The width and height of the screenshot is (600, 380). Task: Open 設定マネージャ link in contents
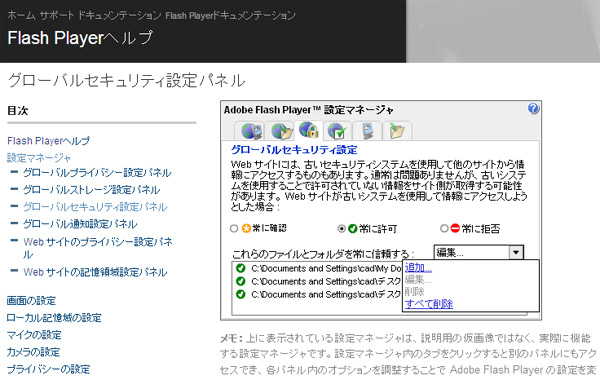pyautogui.click(x=39, y=158)
